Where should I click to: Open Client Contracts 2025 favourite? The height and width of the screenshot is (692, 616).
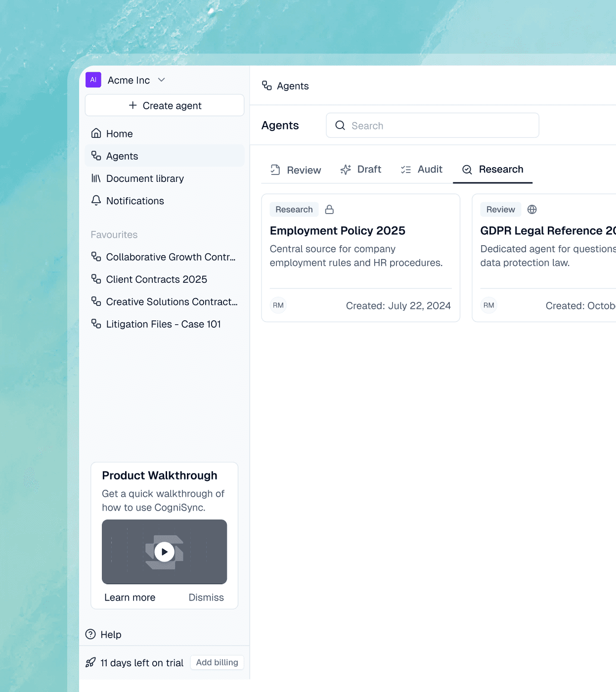[x=165, y=279]
